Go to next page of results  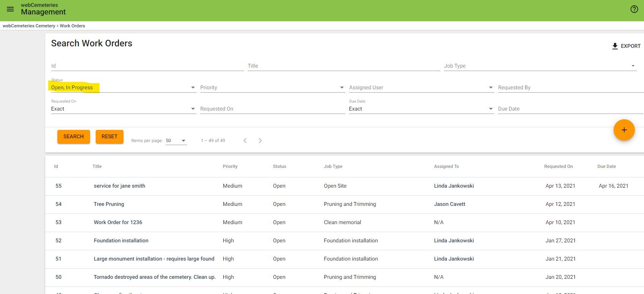point(260,141)
